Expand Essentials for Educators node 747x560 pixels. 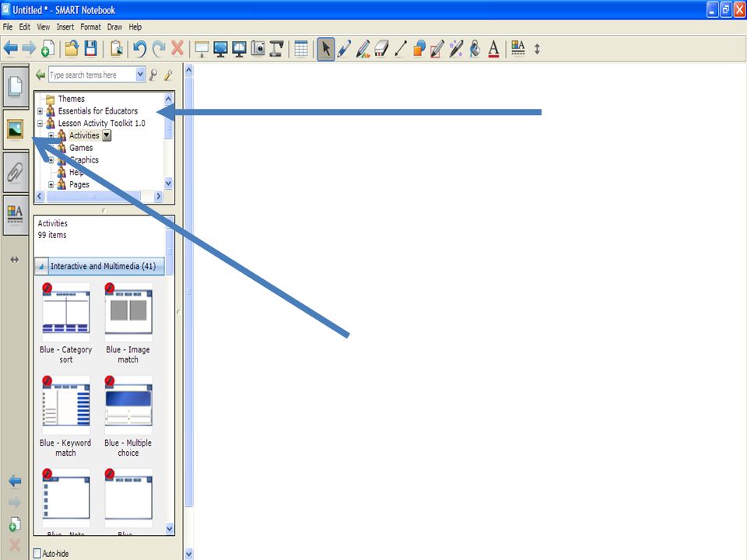[40, 111]
